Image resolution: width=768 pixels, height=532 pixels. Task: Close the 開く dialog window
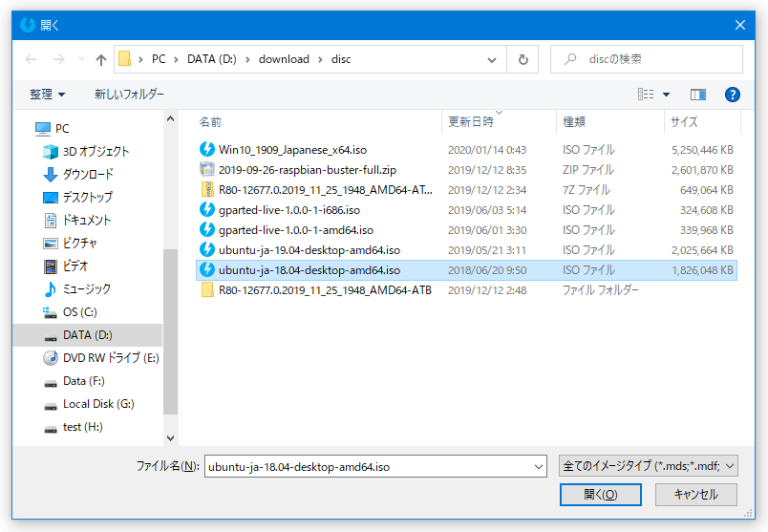pyautogui.click(x=740, y=25)
